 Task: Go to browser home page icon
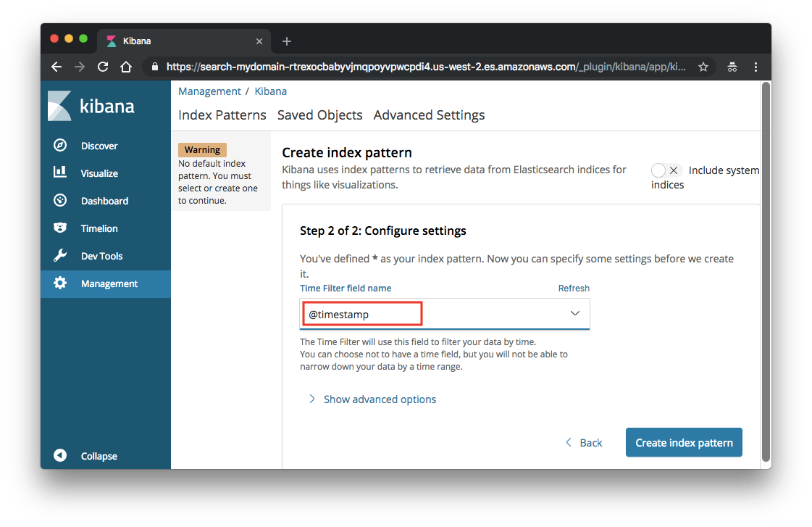(126, 67)
